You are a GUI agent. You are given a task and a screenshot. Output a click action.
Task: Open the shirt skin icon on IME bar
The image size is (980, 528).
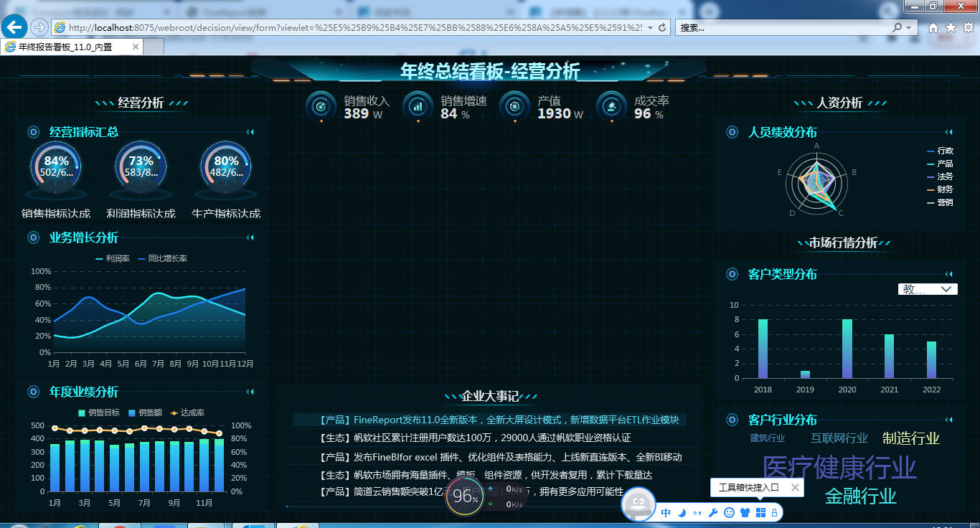(x=745, y=512)
